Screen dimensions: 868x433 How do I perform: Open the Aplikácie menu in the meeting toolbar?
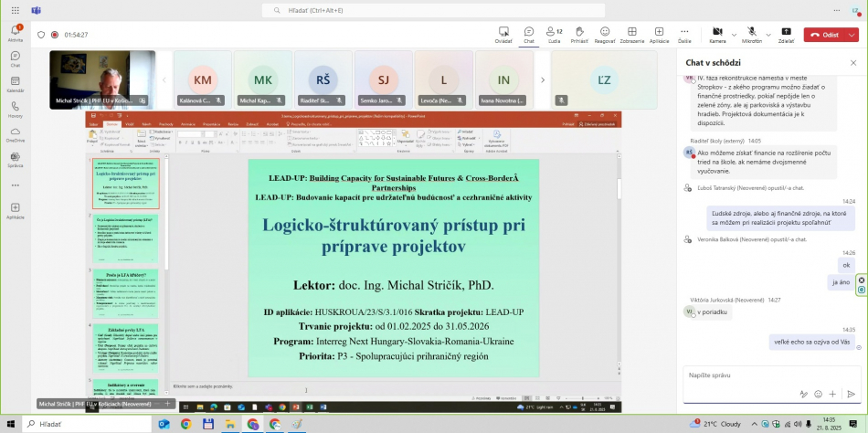pyautogui.click(x=659, y=33)
